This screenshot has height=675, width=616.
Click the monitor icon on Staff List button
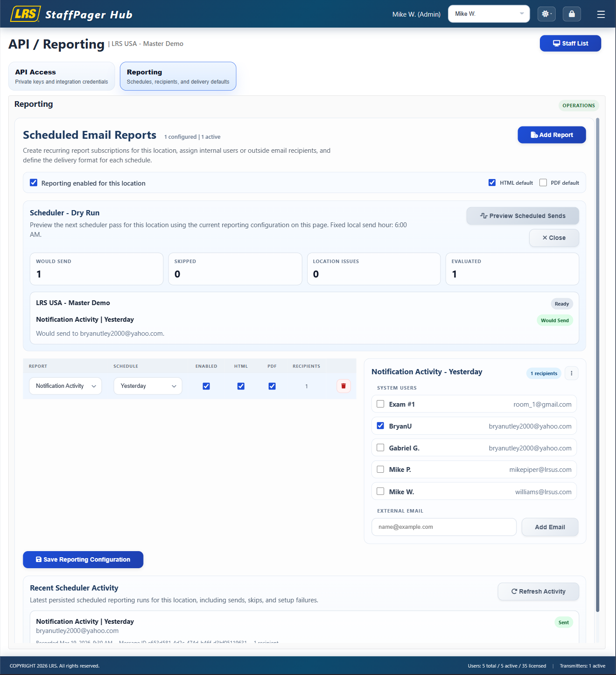coord(556,43)
